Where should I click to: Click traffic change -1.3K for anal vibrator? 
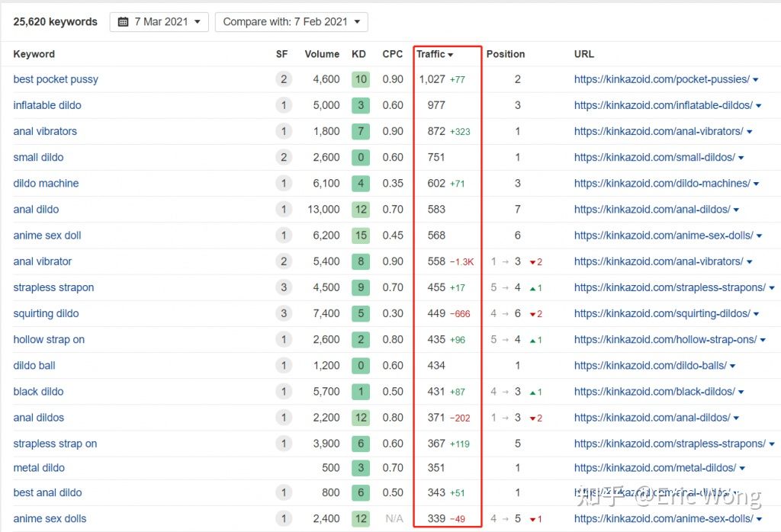click(462, 261)
